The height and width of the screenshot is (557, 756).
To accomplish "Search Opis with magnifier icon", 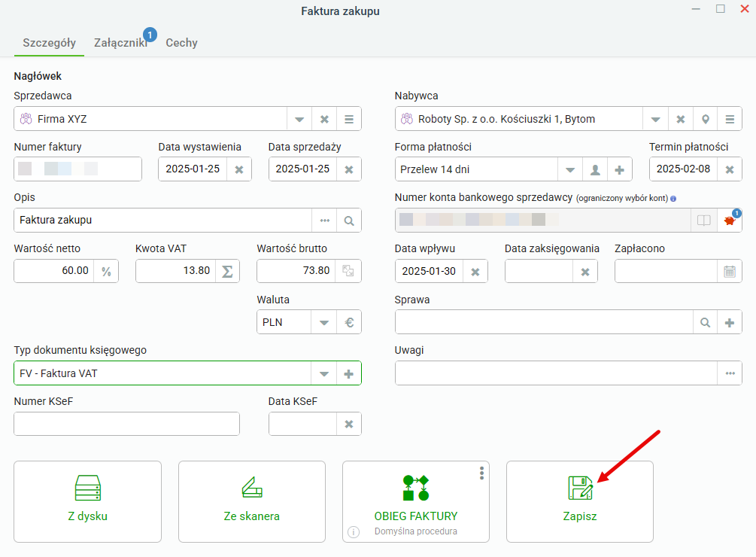I will [349, 221].
